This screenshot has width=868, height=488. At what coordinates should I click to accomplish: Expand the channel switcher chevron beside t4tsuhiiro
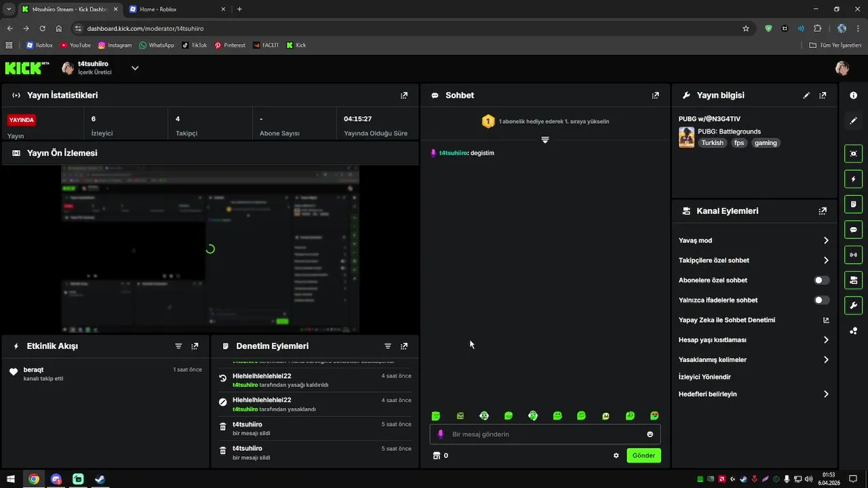tap(135, 68)
